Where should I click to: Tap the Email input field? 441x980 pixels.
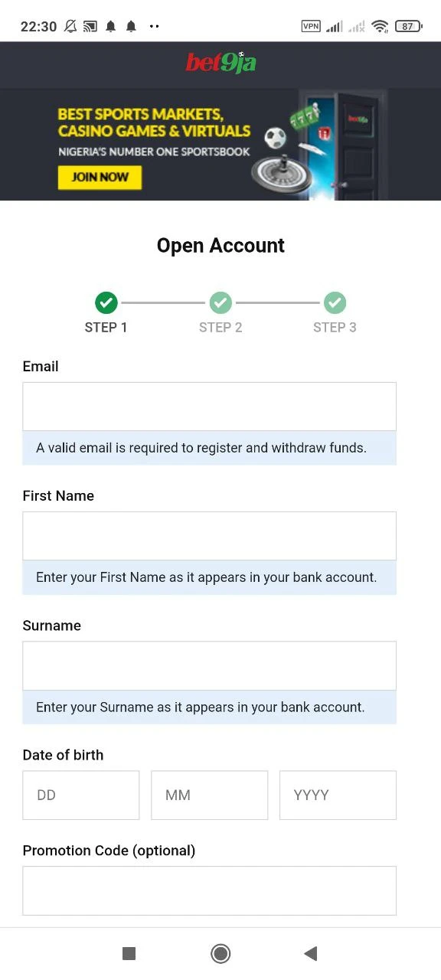click(x=209, y=406)
